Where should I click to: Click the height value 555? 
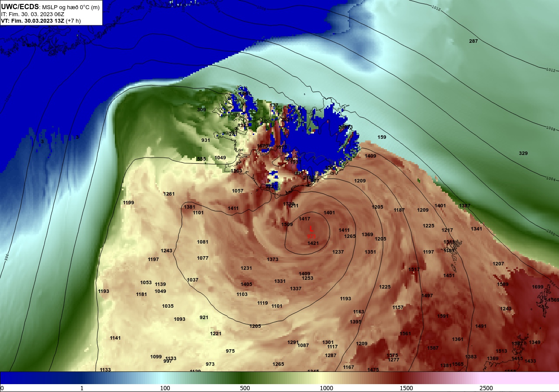201,159
